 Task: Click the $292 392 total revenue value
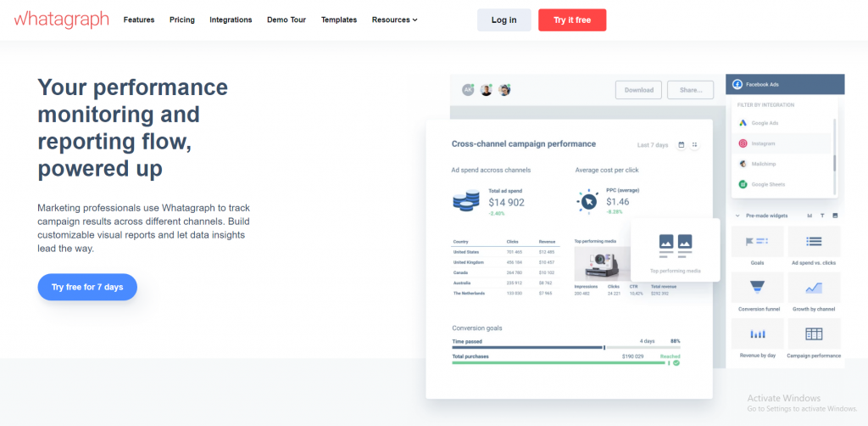pos(659,294)
